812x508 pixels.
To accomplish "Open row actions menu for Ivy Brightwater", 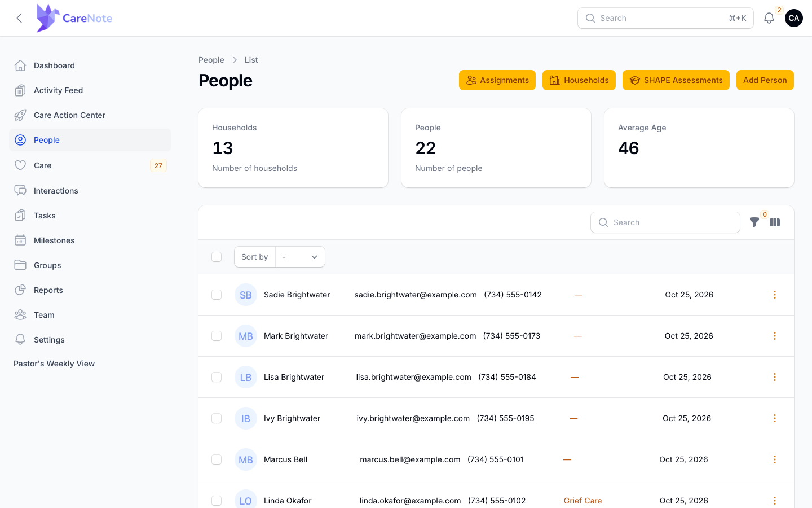I will click(775, 418).
